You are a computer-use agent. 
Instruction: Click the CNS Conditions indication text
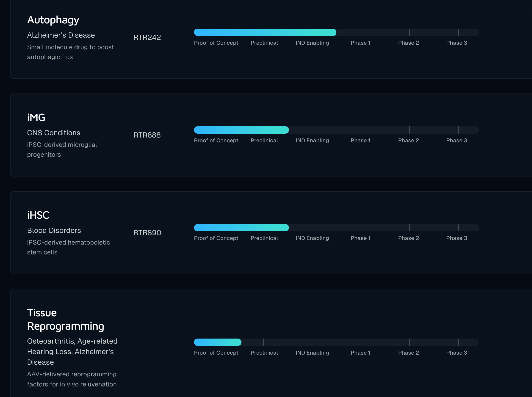click(x=54, y=133)
